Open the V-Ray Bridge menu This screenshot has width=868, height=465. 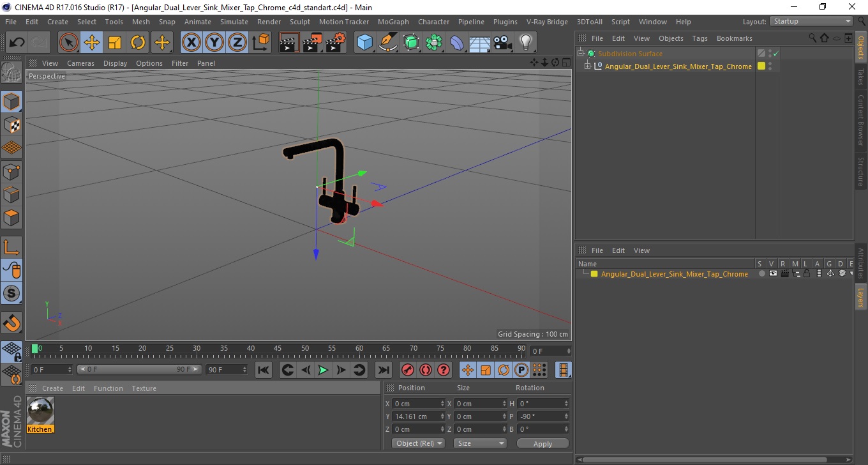pyautogui.click(x=547, y=22)
